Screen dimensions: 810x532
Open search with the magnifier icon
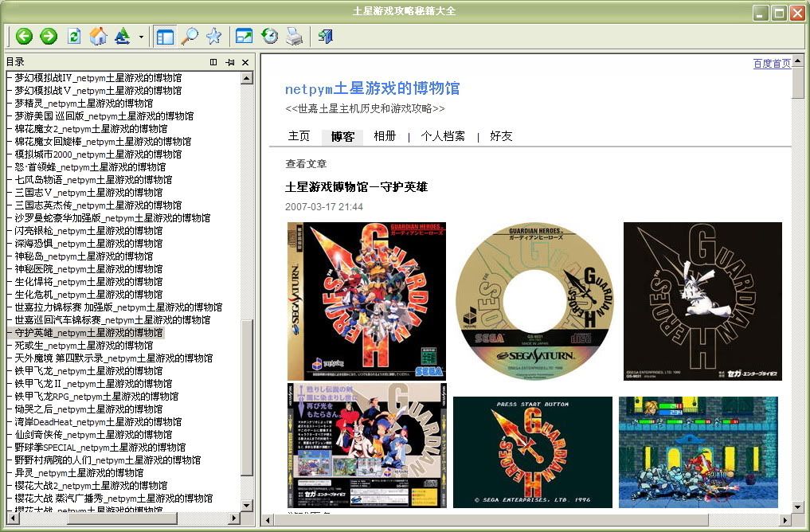(x=190, y=36)
